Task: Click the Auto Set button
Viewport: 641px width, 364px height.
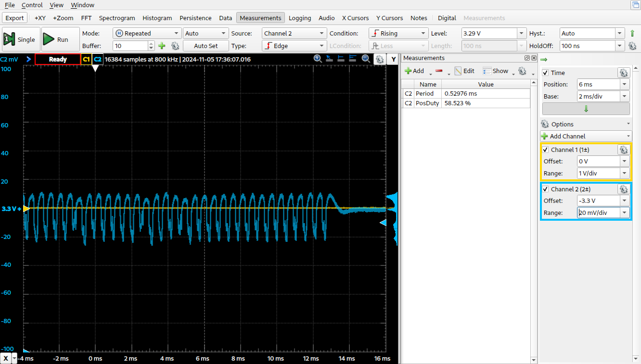Action: pos(205,46)
